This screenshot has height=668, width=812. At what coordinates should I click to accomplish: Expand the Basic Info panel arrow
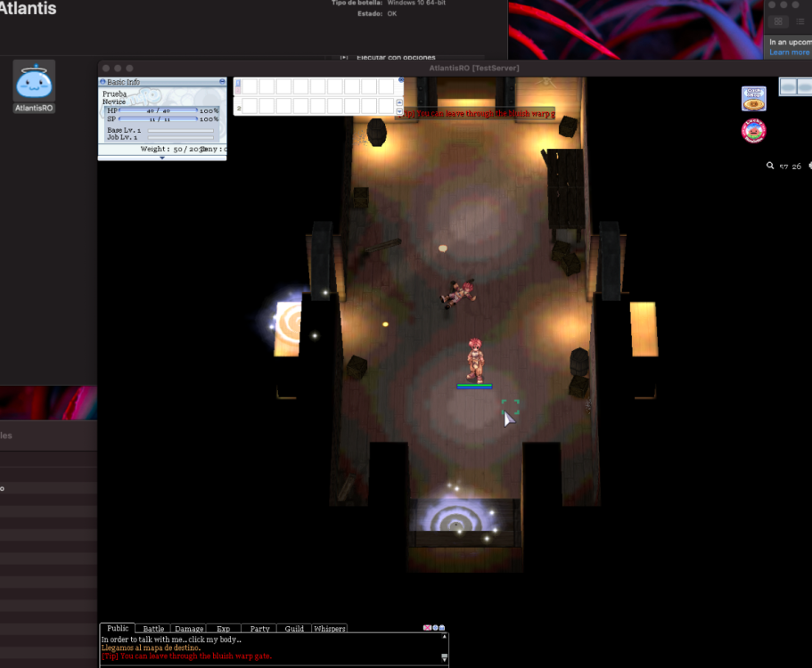tap(162, 158)
